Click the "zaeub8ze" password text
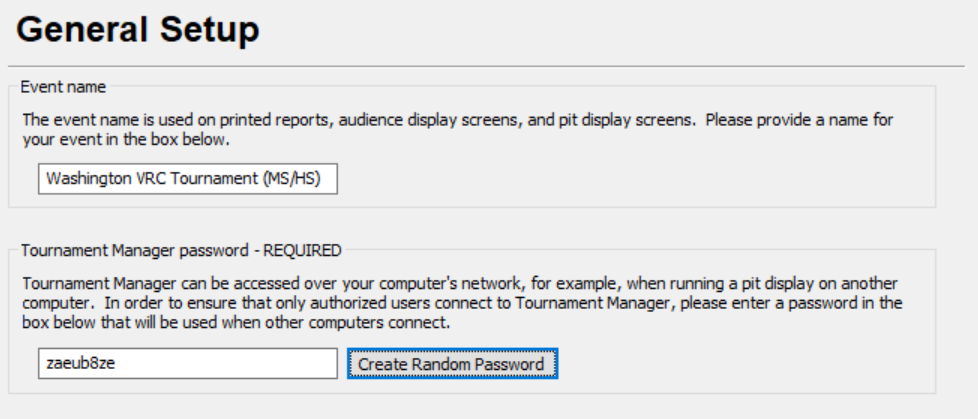Viewport: 978px width, 419px height. point(78,364)
